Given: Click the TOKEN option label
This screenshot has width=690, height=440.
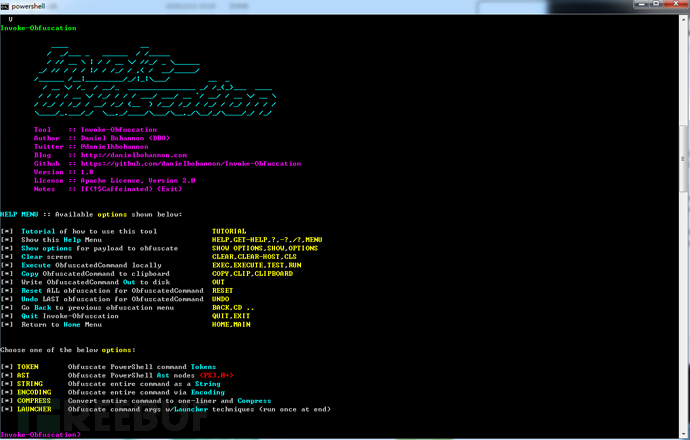Looking at the screenshot, I should pyautogui.click(x=28, y=367).
